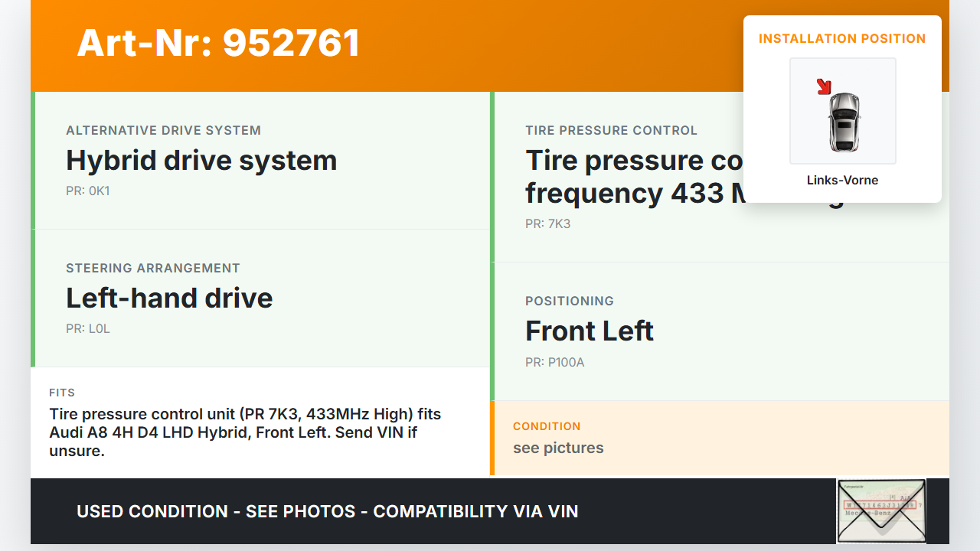Select the Links-Vorne caption
Viewport: 980px width, 551px height.
842,181
